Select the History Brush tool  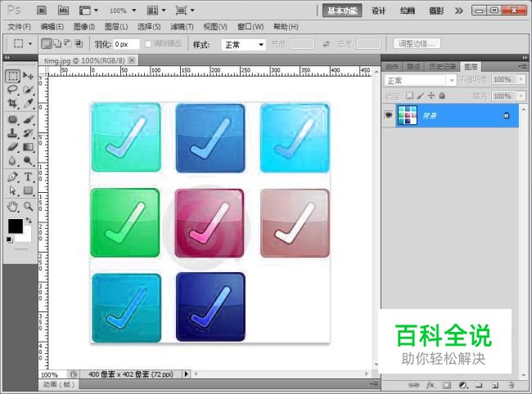tap(29, 133)
